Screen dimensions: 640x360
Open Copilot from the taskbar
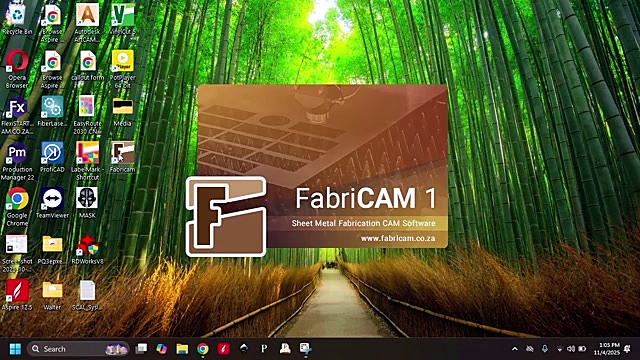[x=162, y=349]
